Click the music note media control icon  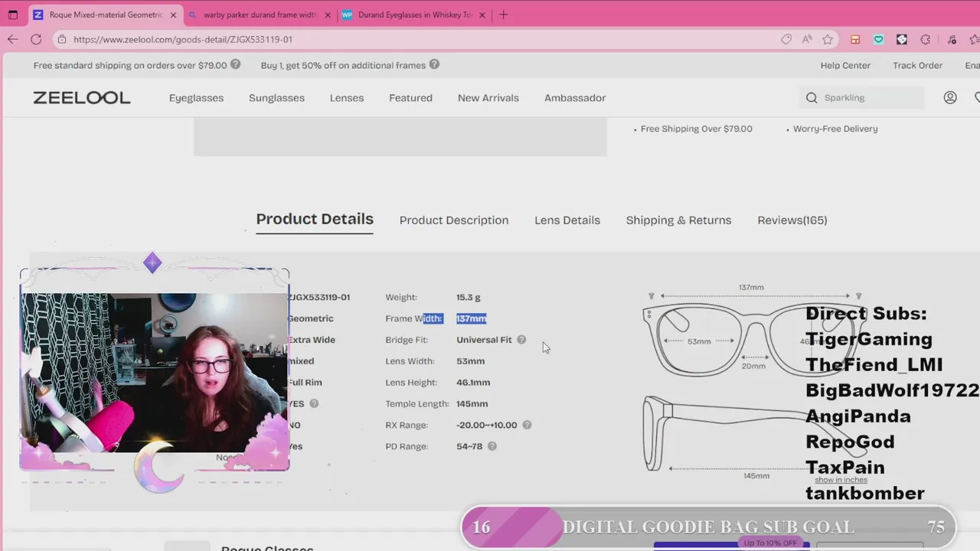coord(952,39)
